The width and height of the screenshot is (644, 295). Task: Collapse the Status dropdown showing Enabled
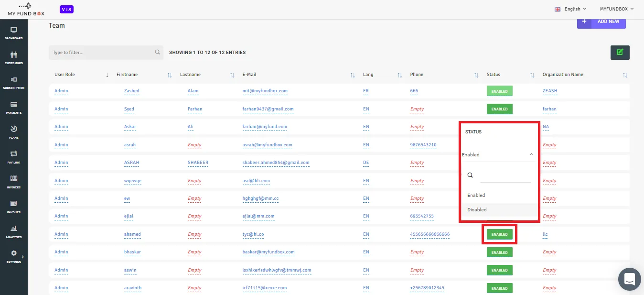[x=498, y=154]
